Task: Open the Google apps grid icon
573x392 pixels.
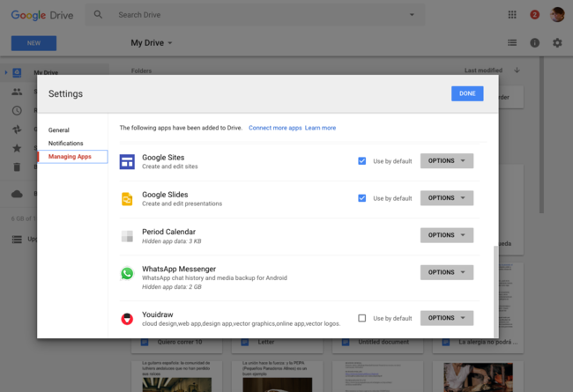Action: click(x=512, y=15)
